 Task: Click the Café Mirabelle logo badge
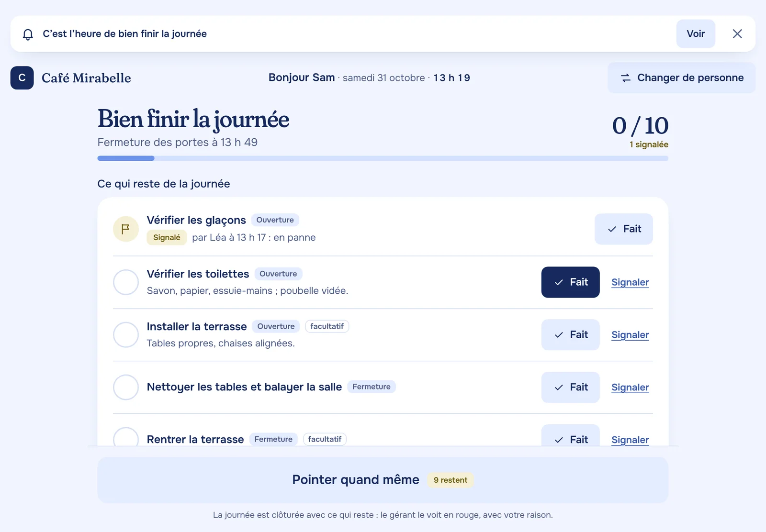coord(22,78)
